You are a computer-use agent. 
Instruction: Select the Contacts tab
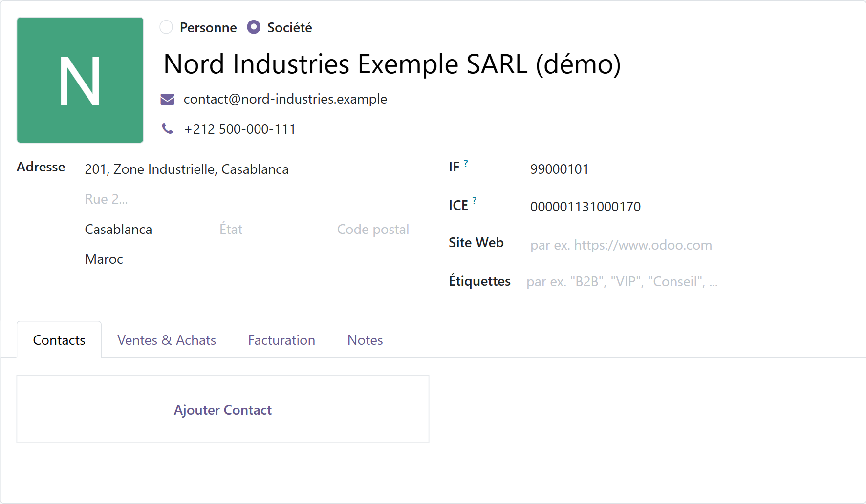click(59, 340)
